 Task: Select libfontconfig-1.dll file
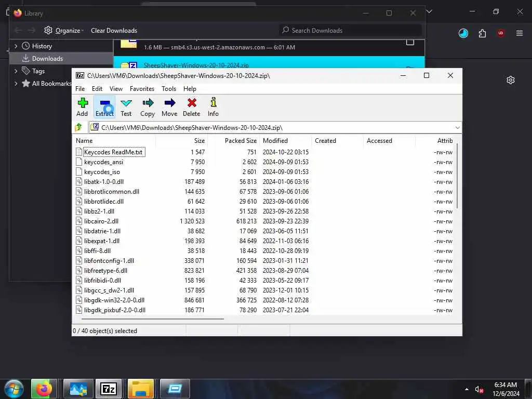tap(109, 260)
